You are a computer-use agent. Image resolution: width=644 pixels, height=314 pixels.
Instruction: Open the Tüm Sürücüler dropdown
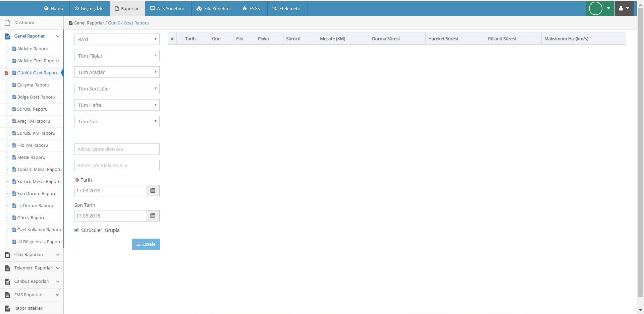point(117,88)
